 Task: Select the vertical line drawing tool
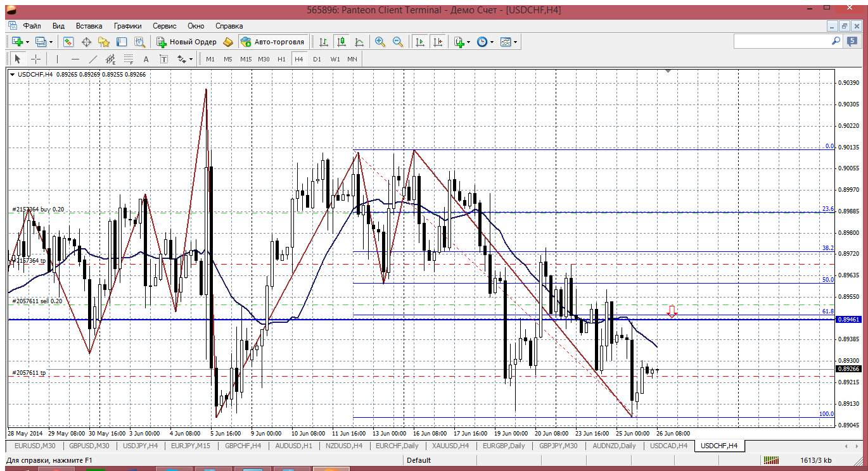click(57, 59)
